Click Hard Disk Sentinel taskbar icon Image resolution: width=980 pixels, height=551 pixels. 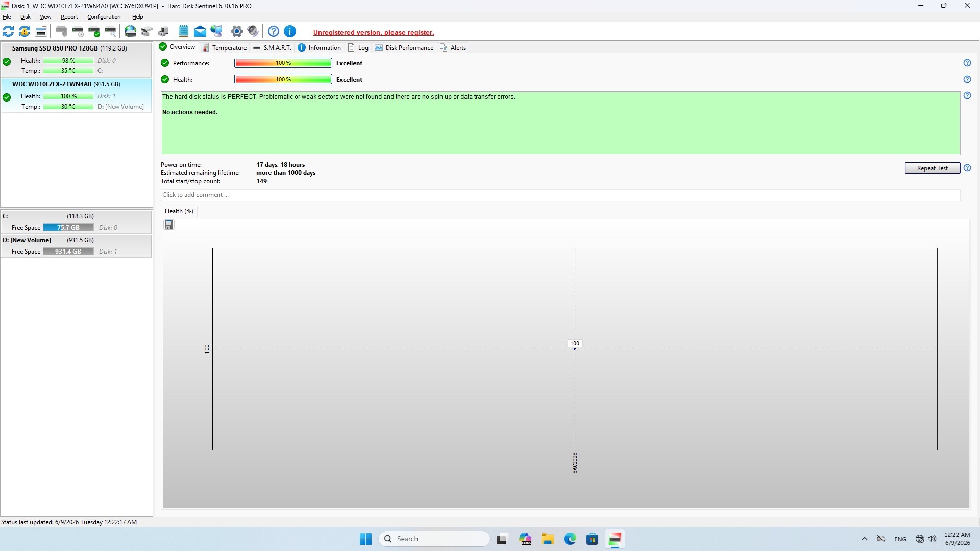pos(615,539)
